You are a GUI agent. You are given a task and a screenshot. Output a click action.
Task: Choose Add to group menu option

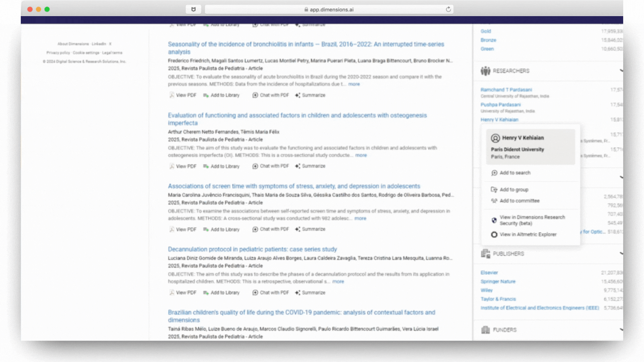514,190
